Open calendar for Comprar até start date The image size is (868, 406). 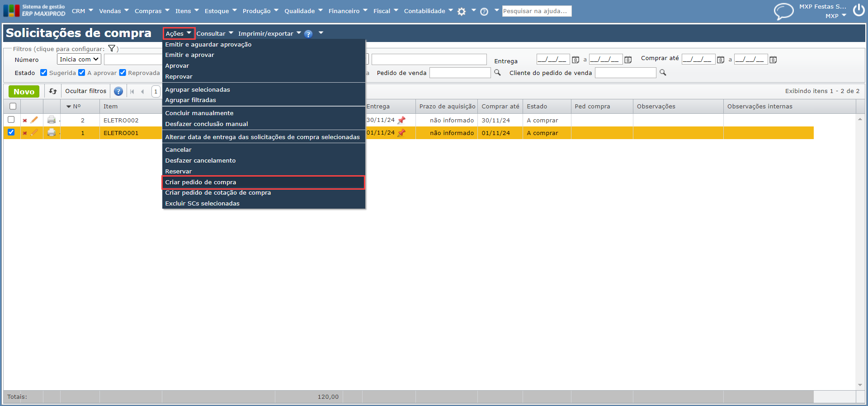(x=721, y=60)
